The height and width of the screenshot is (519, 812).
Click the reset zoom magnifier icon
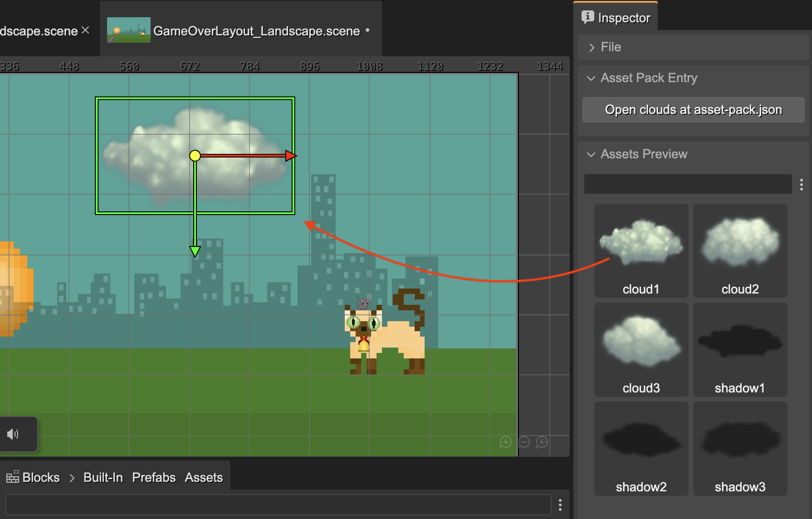(x=542, y=442)
